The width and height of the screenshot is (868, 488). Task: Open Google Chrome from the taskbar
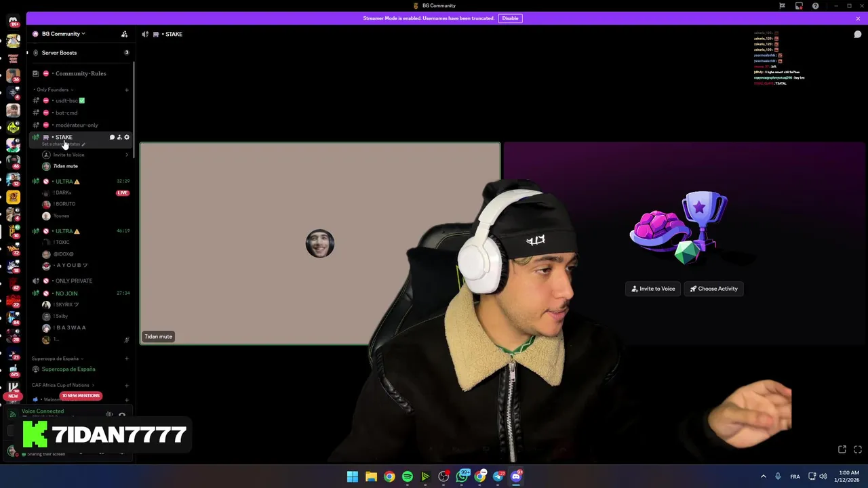pos(389,476)
